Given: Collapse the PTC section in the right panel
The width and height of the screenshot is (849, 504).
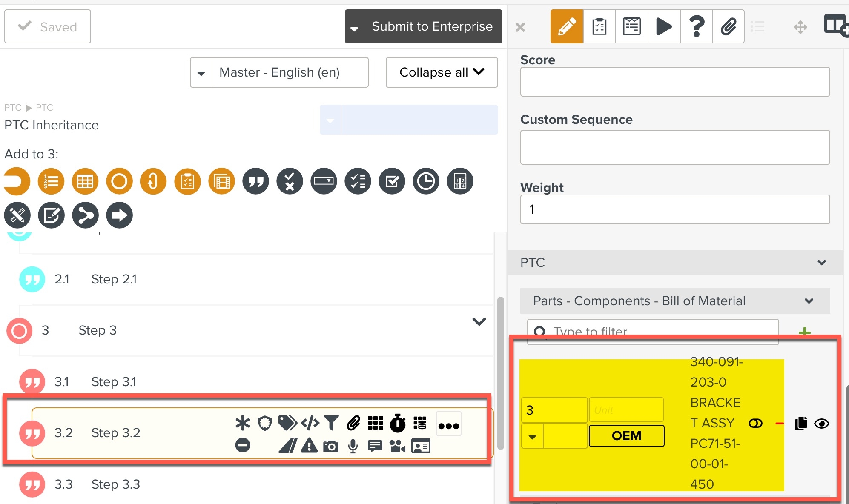Looking at the screenshot, I should coord(822,263).
